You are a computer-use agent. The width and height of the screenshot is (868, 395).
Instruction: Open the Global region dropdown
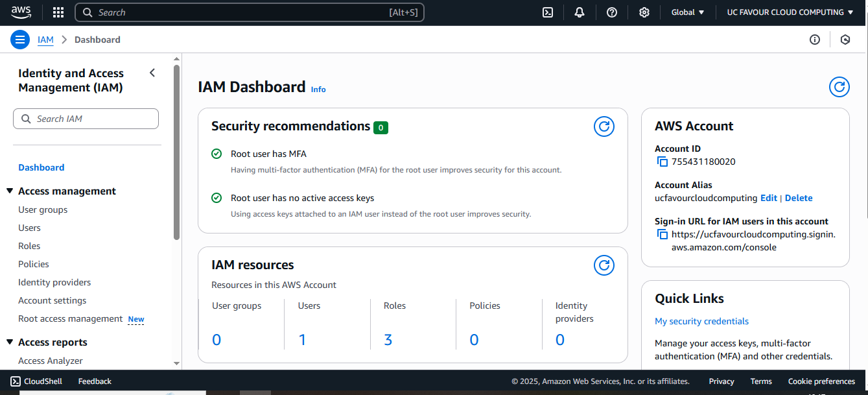coord(688,12)
